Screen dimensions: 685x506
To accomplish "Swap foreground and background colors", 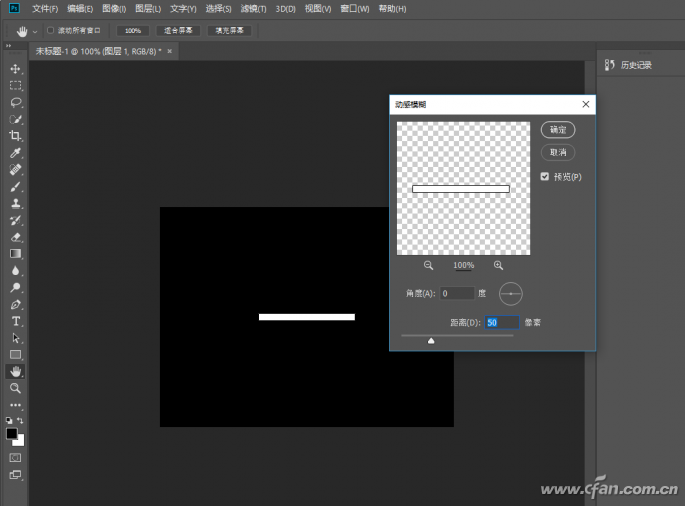I will coord(20,420).
